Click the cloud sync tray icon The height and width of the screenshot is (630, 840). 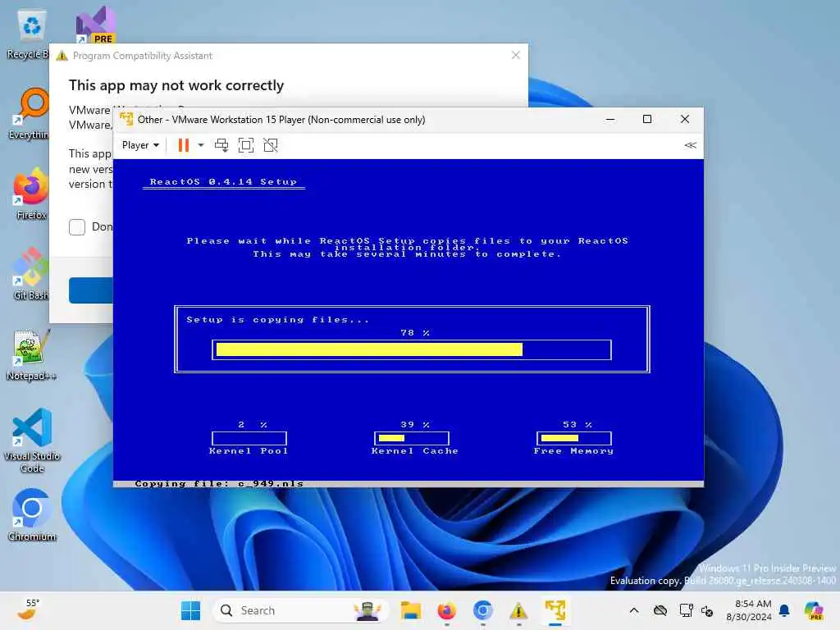(x=660, y=610)
